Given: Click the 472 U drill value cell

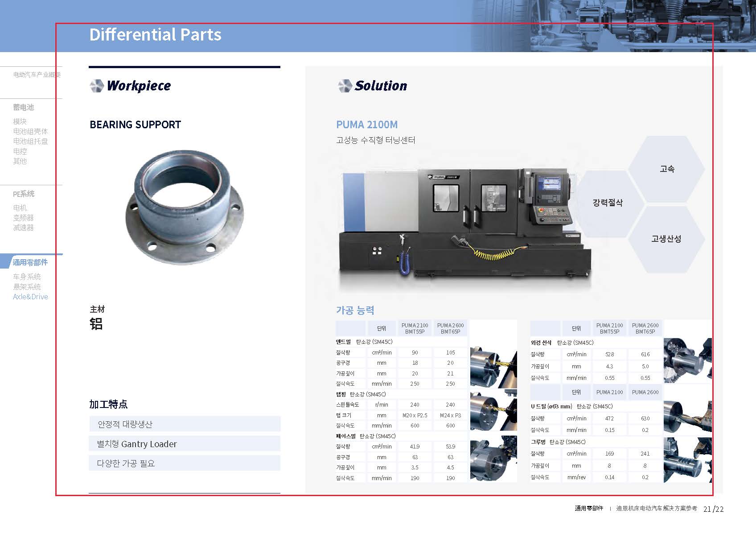Looking at the screenshot, I should pos(609,419).
